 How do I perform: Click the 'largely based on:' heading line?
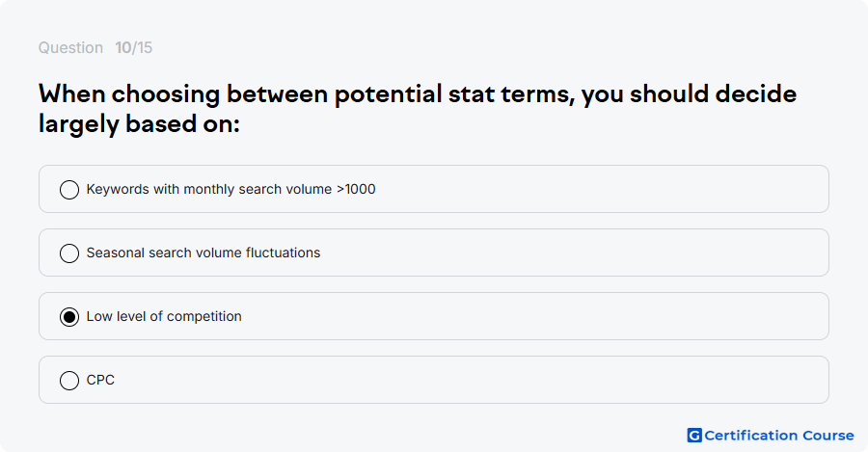[x=139, y=124]
